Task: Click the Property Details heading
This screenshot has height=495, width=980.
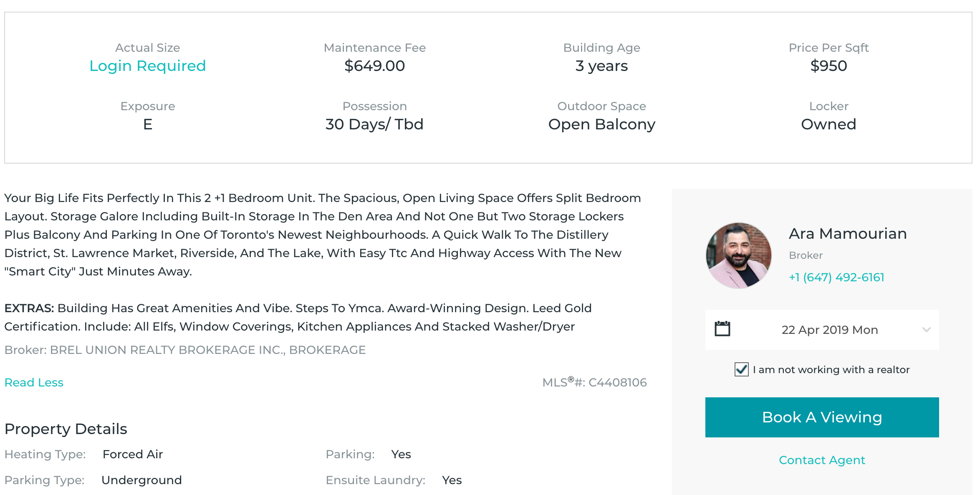Action: point(66,429)
